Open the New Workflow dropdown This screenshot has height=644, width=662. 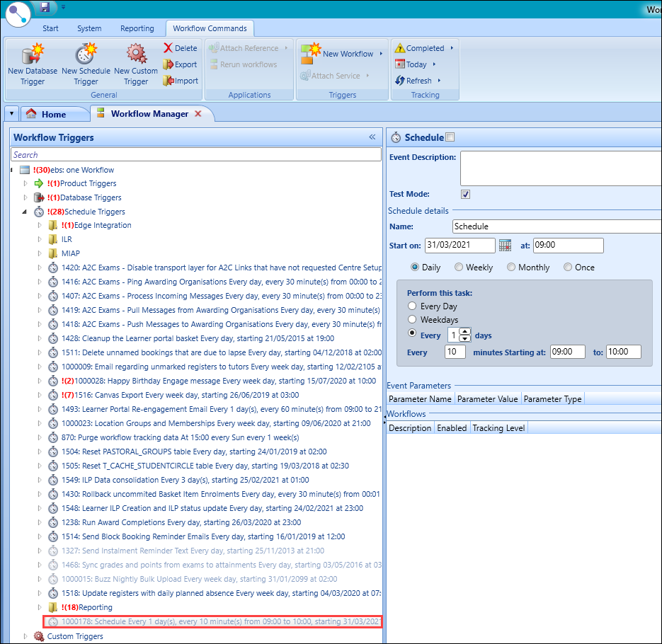click(x=381, y=54)
